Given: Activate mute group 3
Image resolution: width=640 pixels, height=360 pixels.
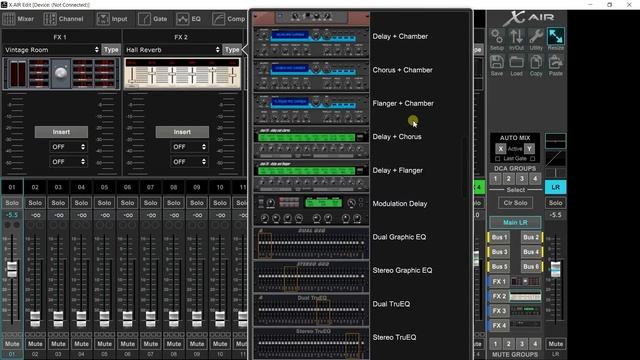Looking at the screenshot, I should point(522,344).
